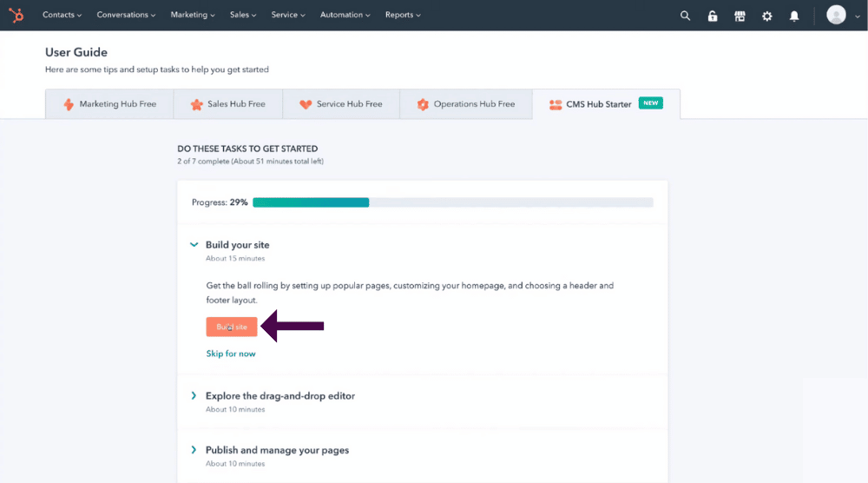Image resolution: width=868 pixels, height=483 pixels.
Task: Click the unlock padlock icon
Action: pos(713,16)
